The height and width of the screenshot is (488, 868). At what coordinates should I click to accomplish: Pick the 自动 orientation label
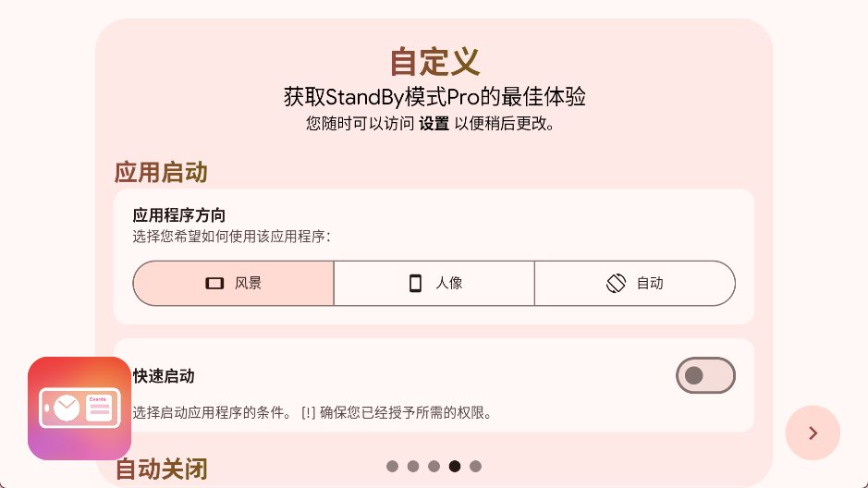[650, 284]
